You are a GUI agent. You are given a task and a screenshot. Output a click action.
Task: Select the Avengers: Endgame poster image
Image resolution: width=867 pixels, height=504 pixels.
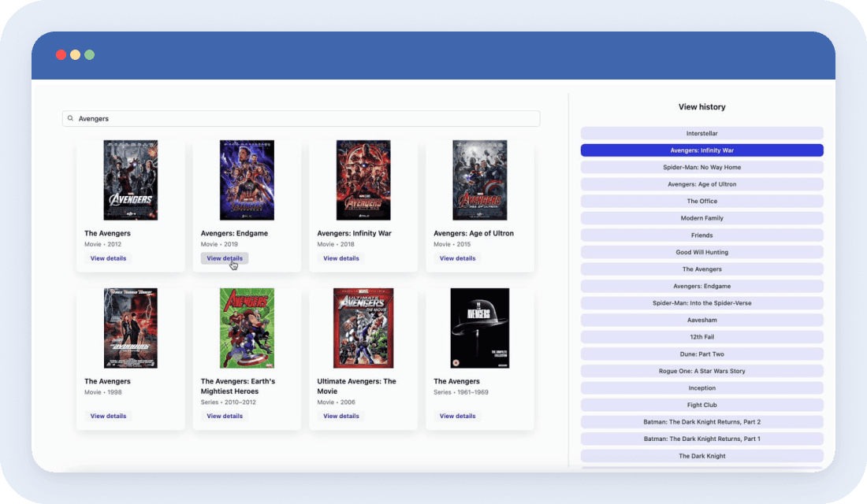247,180
